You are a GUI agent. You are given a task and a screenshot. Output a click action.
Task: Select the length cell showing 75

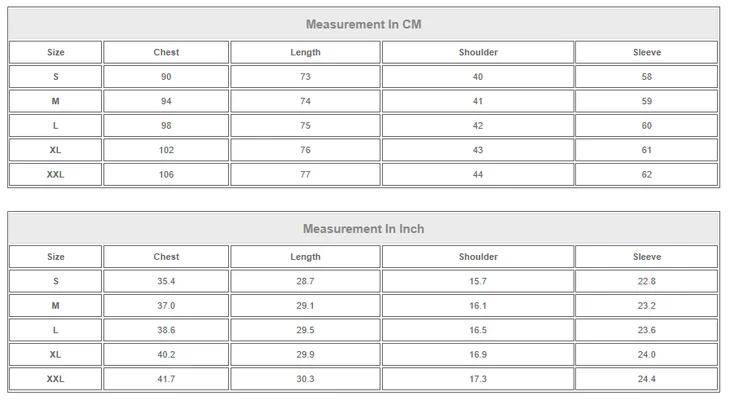coord(306,126)
